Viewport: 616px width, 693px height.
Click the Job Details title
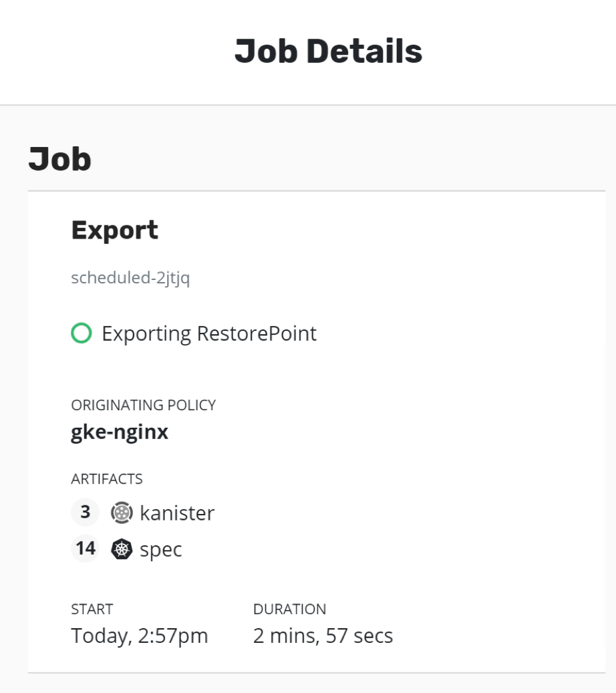tap(328, 51)
